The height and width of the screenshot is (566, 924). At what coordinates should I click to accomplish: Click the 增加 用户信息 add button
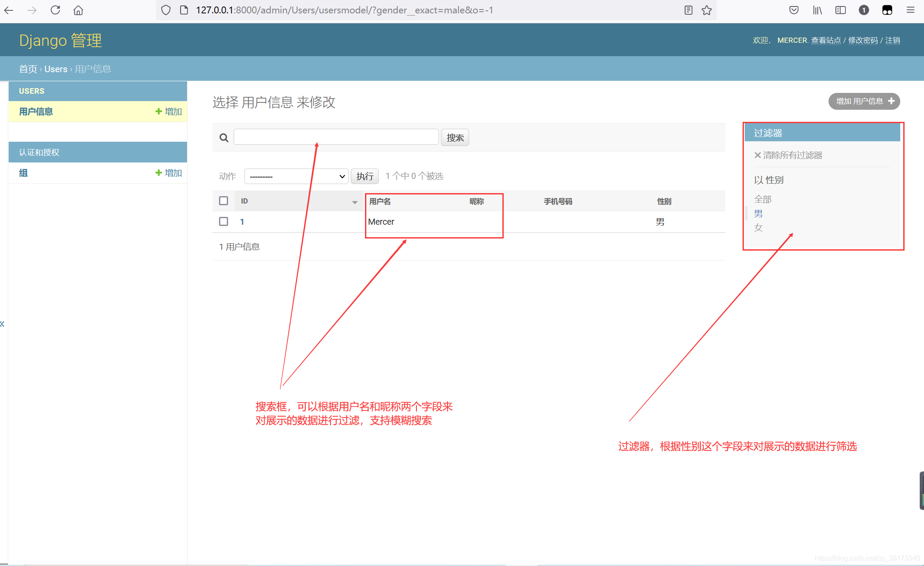[x=864, y=101]
